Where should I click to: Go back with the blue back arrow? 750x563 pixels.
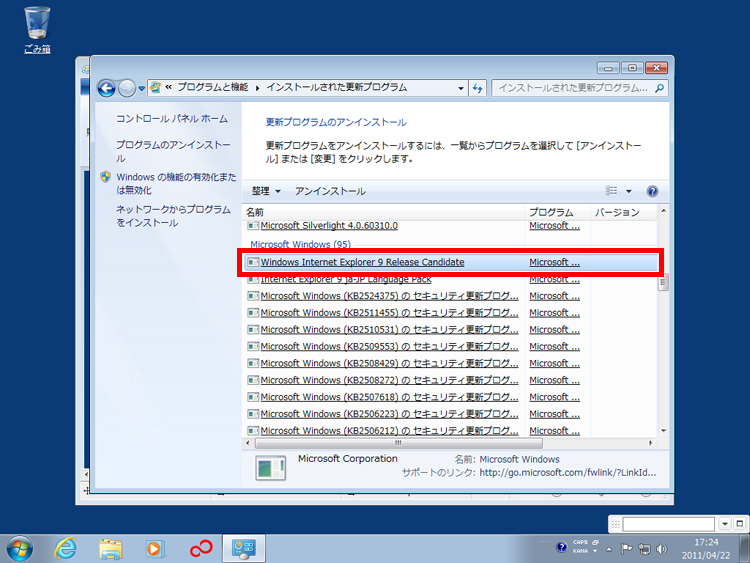106,88
